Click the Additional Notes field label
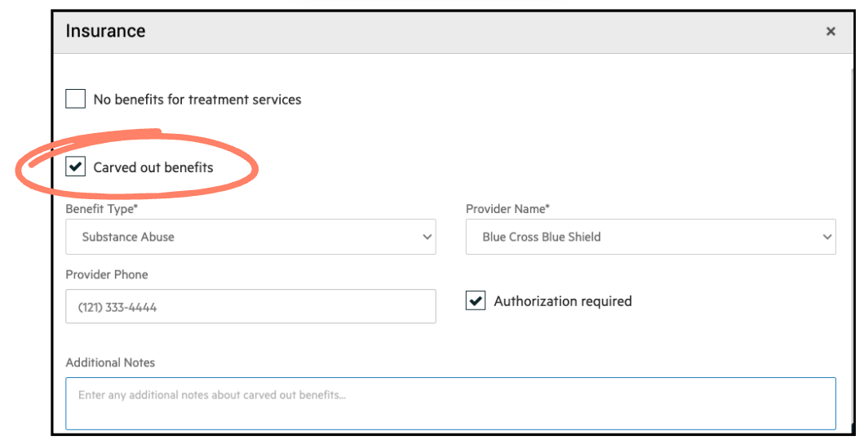This screenshot has height=440, width=868. coord(110,362)
